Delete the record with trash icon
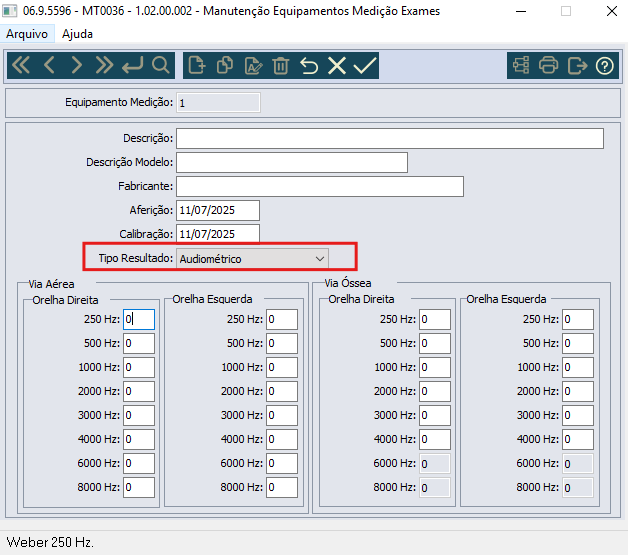Screen dimensions: 628x555 tap(280, 65)
